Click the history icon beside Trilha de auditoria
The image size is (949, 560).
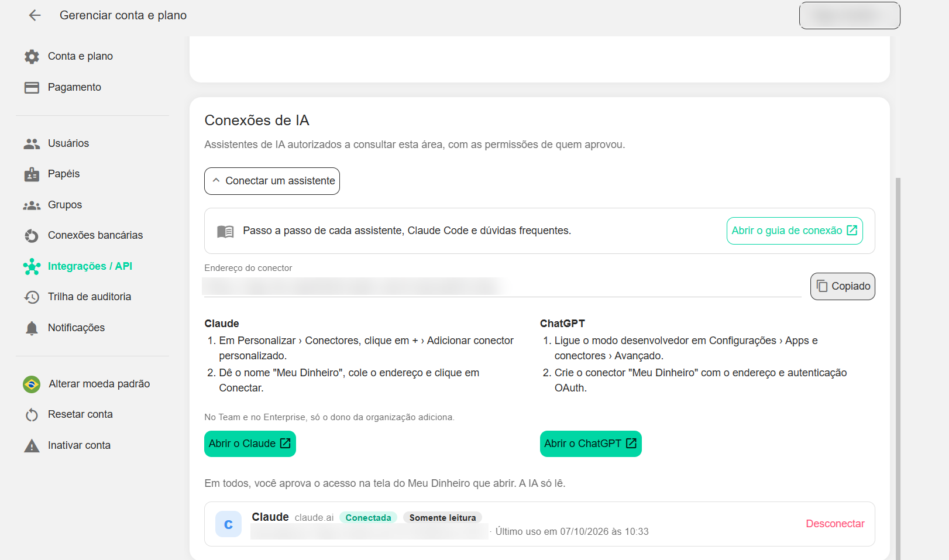(x=32, y=297)
